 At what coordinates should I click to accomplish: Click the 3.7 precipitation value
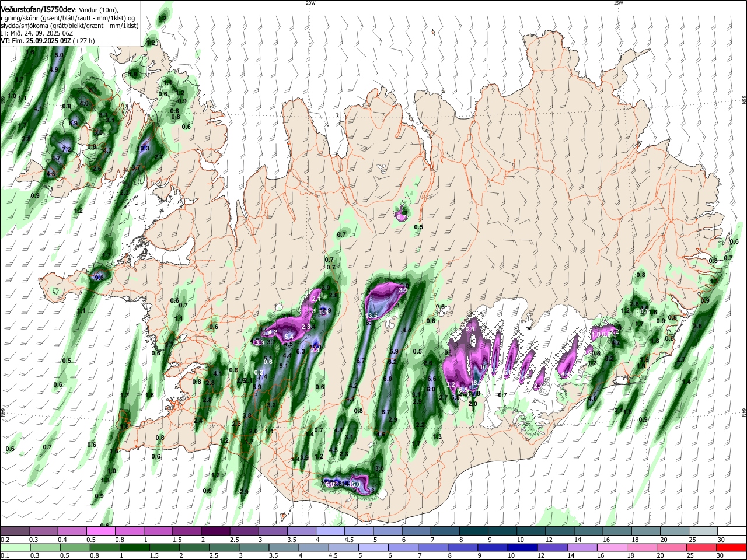click(x=137, y=167)
